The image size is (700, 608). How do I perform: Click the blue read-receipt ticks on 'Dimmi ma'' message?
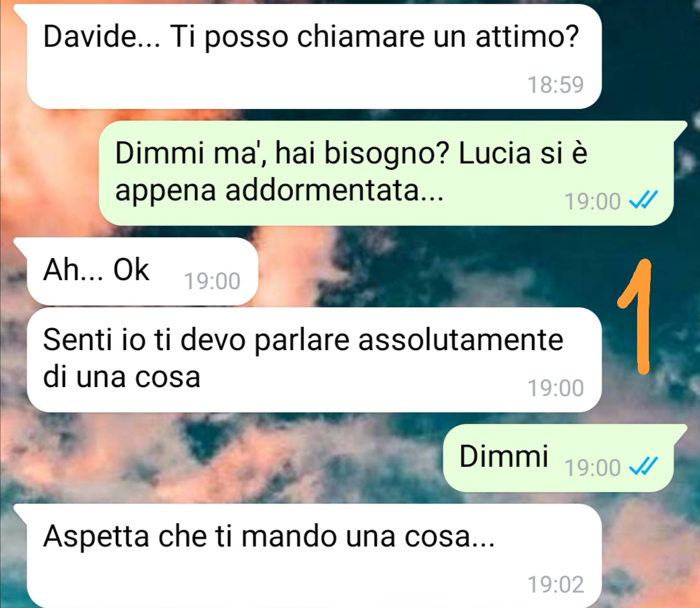(644, 200)
